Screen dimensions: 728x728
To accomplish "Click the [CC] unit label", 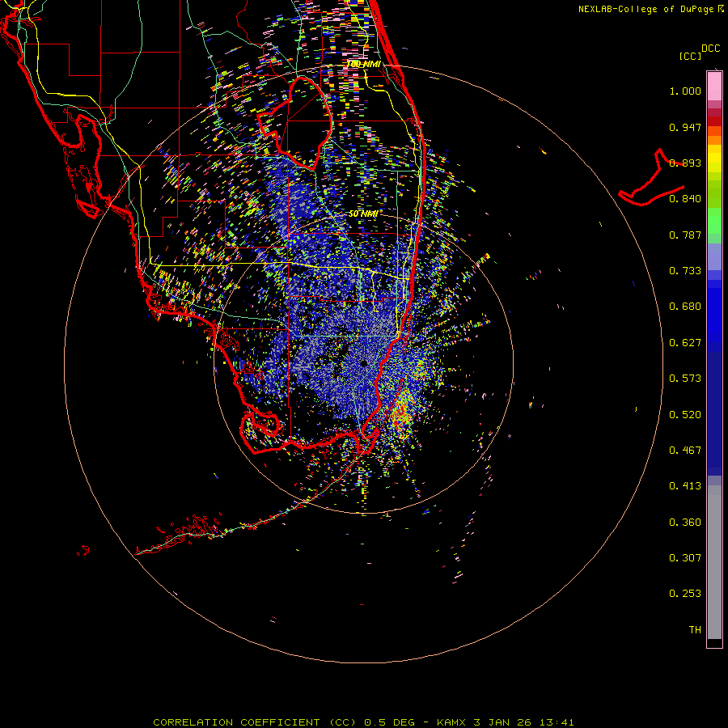I will tap(690, 56).
